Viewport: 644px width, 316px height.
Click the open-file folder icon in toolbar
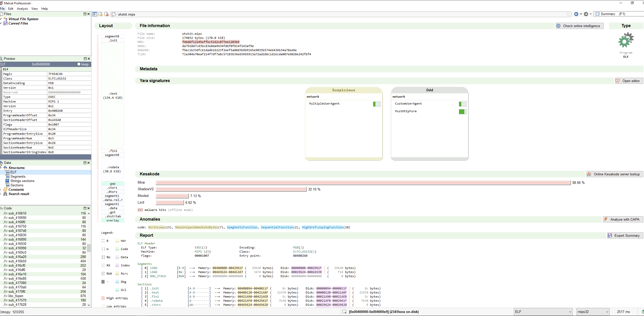[101, 14]
